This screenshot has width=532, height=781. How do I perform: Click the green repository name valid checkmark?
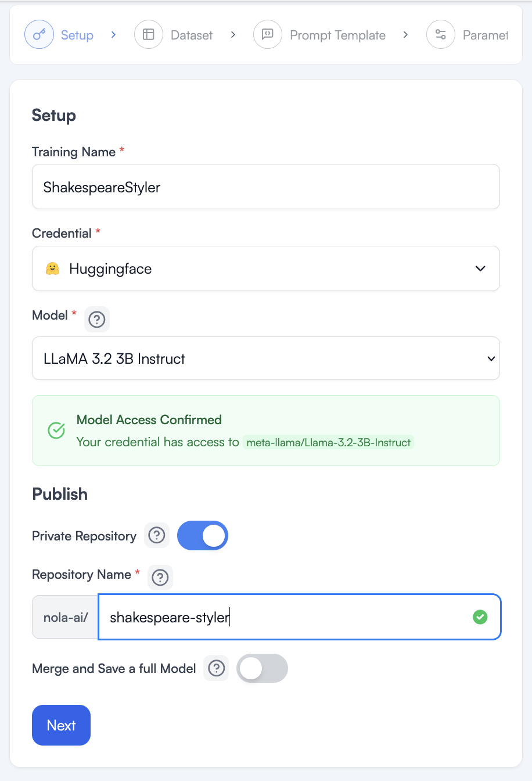pos(480,617)
